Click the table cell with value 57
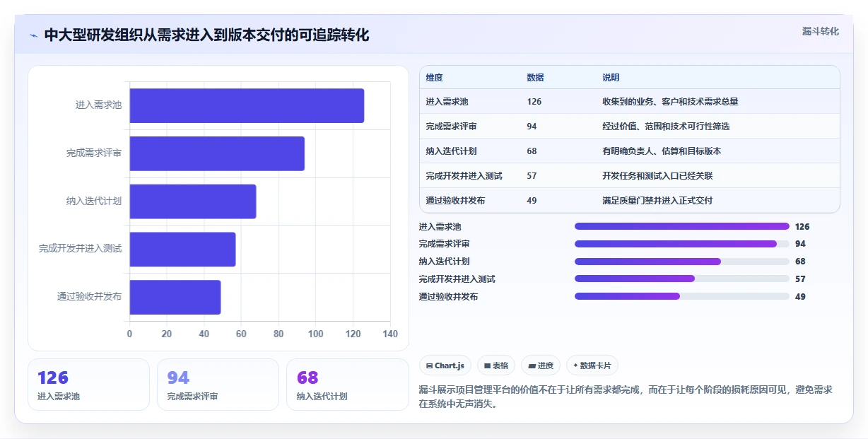 (532, 176)
